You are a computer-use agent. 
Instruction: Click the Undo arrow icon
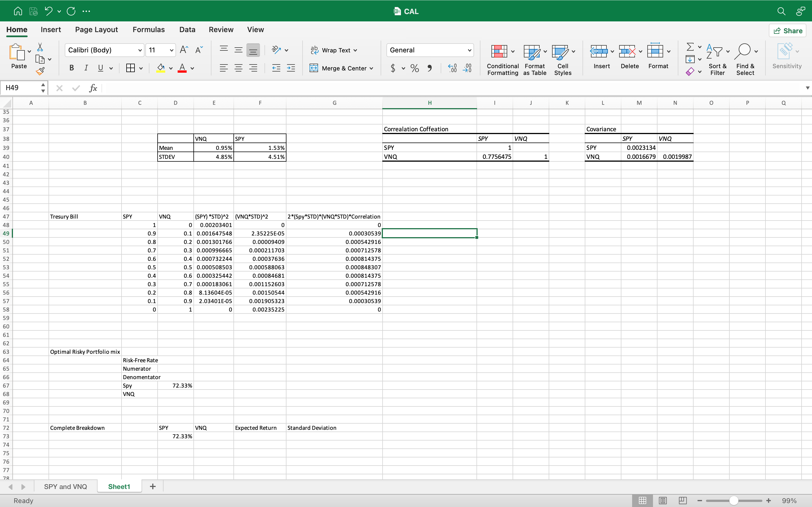(49, 11)
